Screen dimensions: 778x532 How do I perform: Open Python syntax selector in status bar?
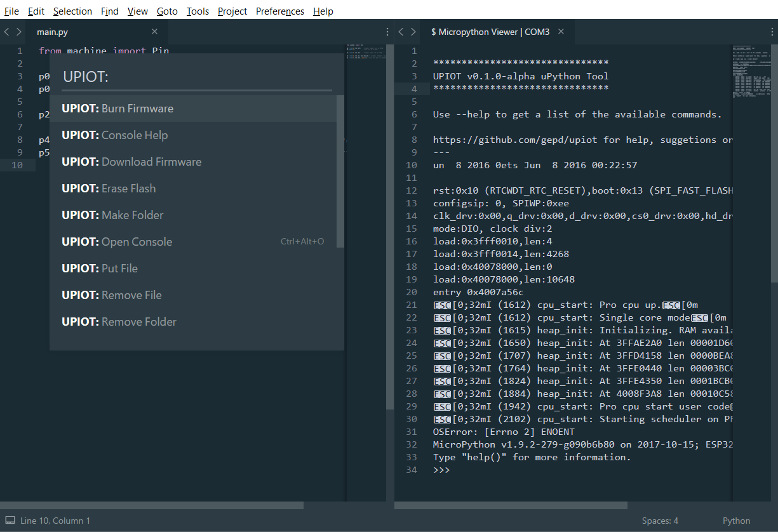[736, 521]
